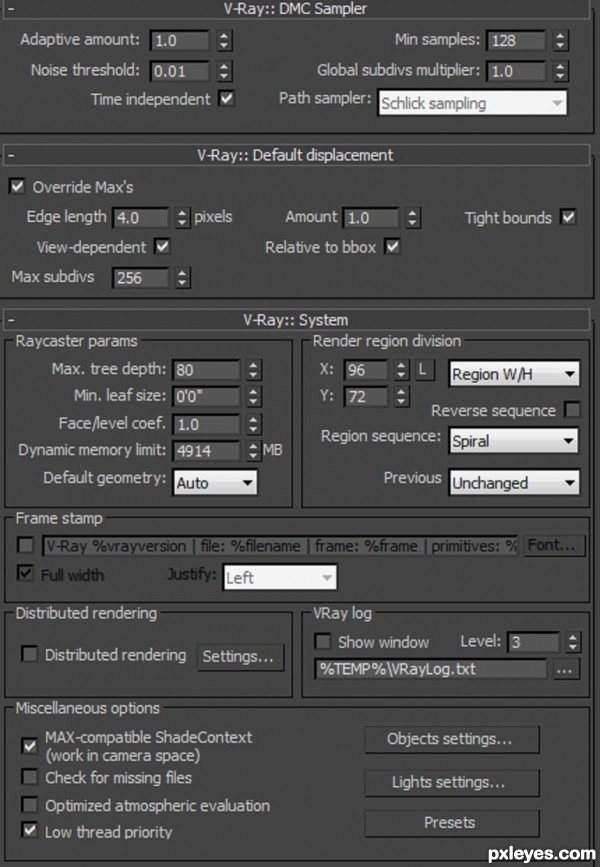
Task: Click the displacement Amount spinner arrows
Action: [x=413, y=217]
